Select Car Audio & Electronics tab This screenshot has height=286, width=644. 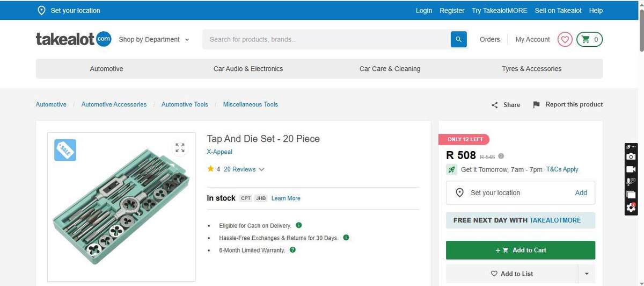[248, 69]
